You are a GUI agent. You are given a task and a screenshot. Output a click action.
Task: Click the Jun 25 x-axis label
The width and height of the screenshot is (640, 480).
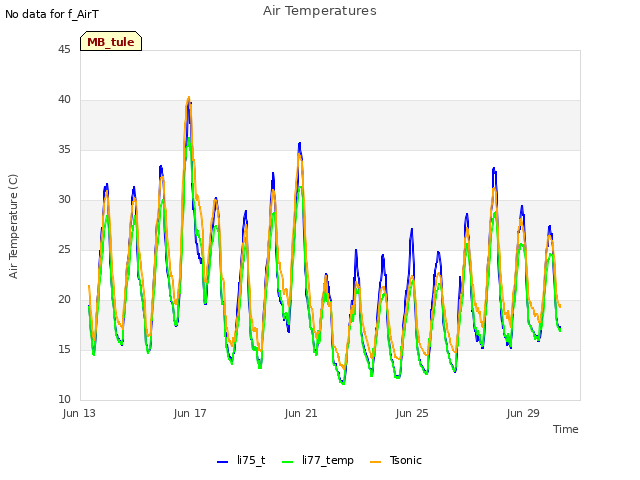click(412, 413)
